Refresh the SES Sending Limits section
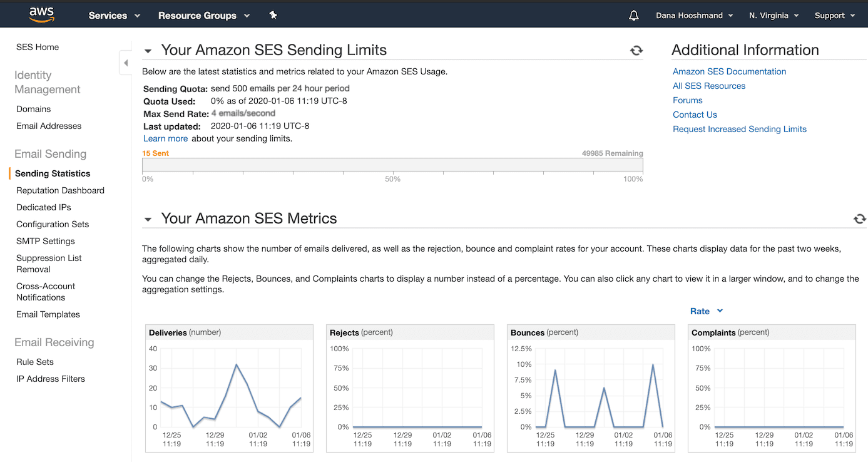Screen dimensions: 868x462 636,51
